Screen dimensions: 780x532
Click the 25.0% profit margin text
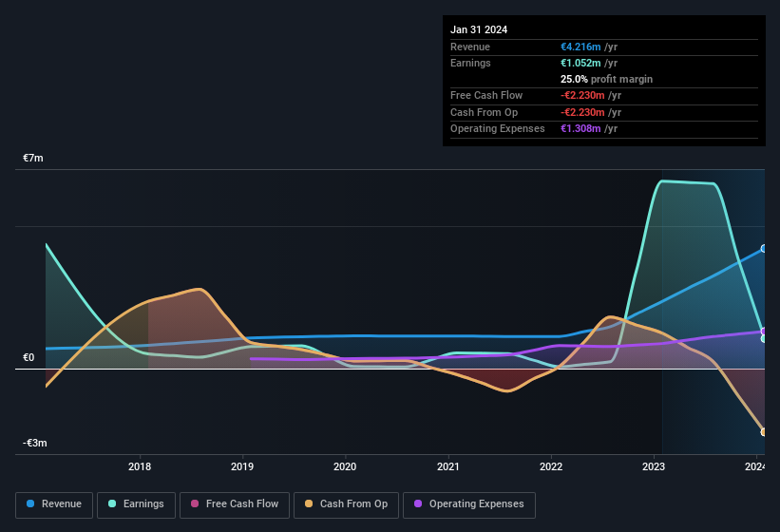(606, 79)
